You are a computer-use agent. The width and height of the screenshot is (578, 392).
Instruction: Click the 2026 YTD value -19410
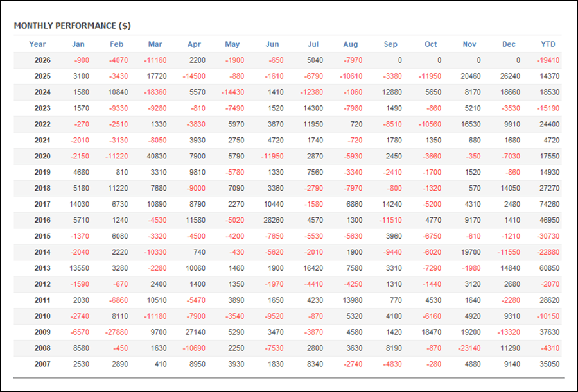[548, 60]
